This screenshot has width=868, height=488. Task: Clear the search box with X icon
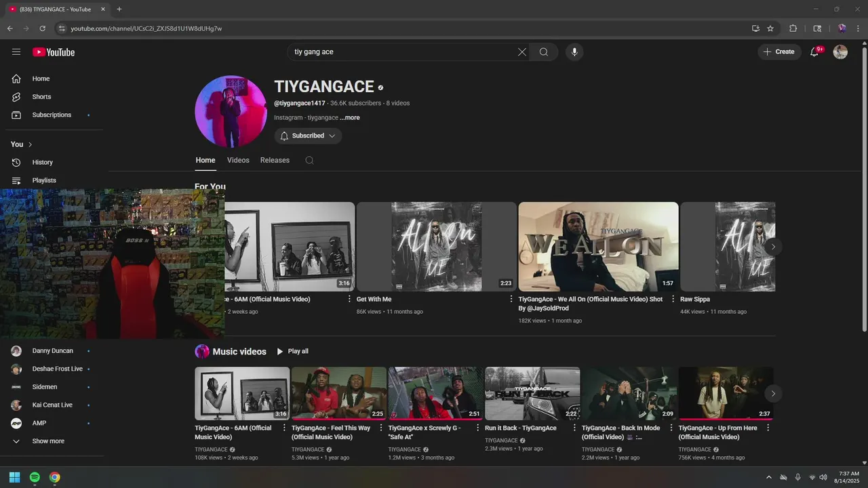(522, 52)
